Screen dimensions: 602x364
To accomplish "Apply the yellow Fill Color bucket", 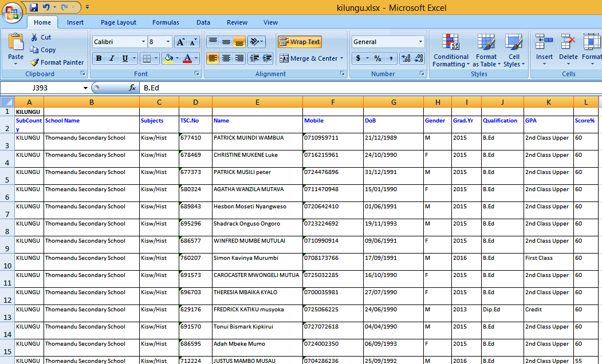I will coord(168,58).
